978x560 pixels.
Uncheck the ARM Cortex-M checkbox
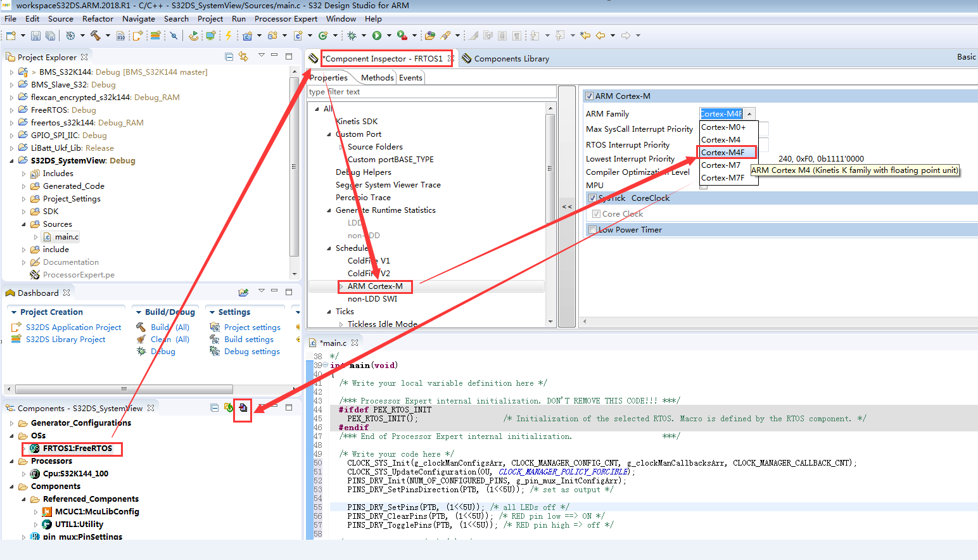(589, 96)
